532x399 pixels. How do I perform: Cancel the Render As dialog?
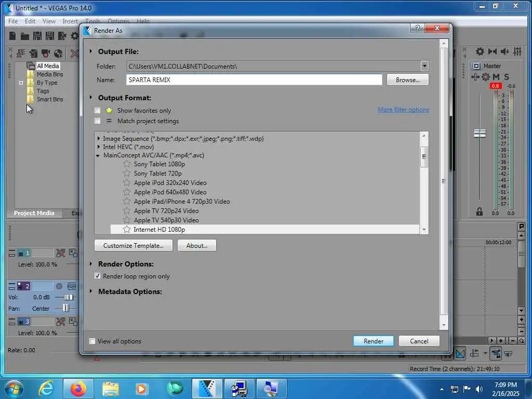[x=419, y=341]
